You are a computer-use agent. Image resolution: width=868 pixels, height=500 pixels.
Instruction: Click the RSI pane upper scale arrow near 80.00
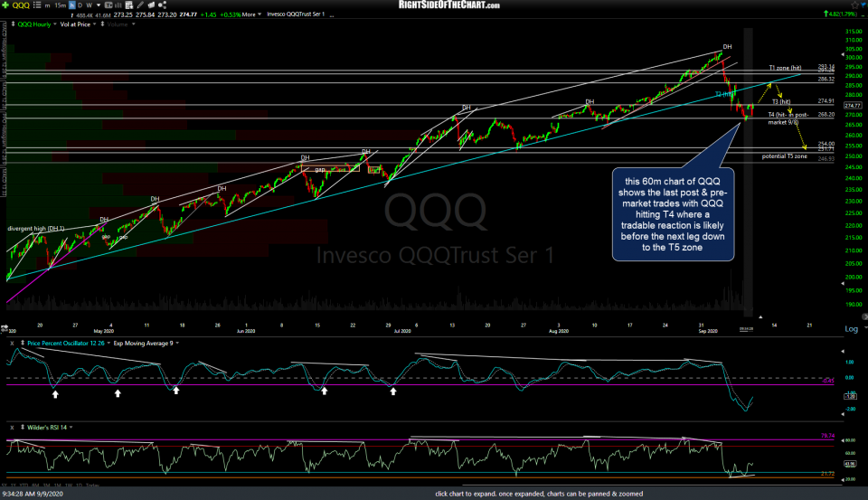pyautogui.click(x=843, y=440)
